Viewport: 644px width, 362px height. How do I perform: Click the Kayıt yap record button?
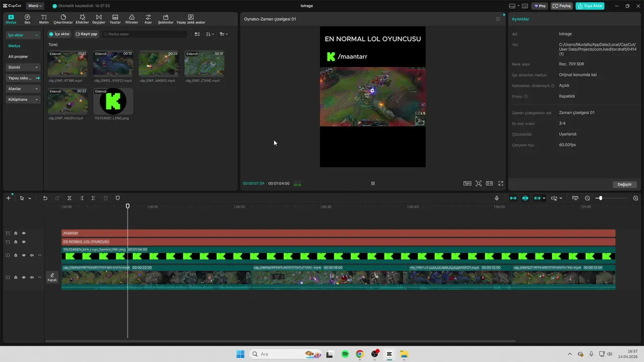[86, 34]
